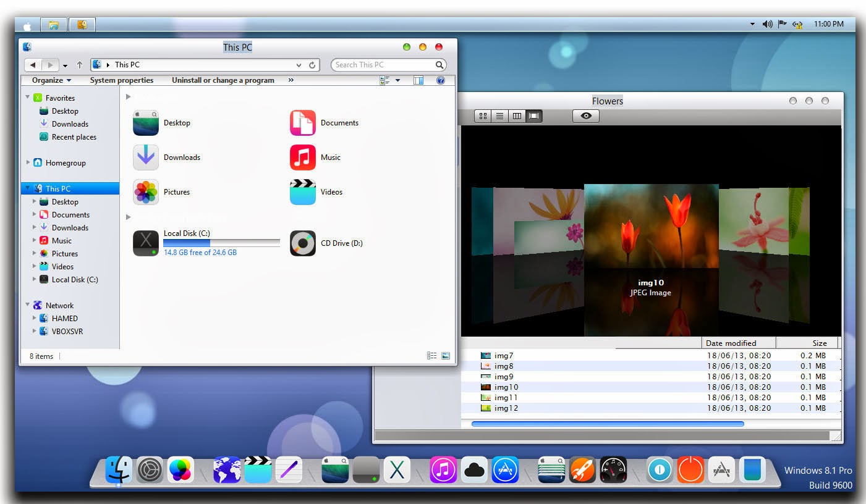
Task: Switch Flowers window to icon grid view
Action: pyautogui.click(x=483, y=115)
